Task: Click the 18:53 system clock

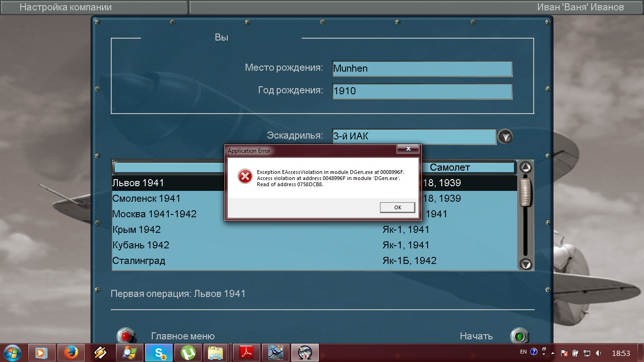Action: click(x=621, y=353)
